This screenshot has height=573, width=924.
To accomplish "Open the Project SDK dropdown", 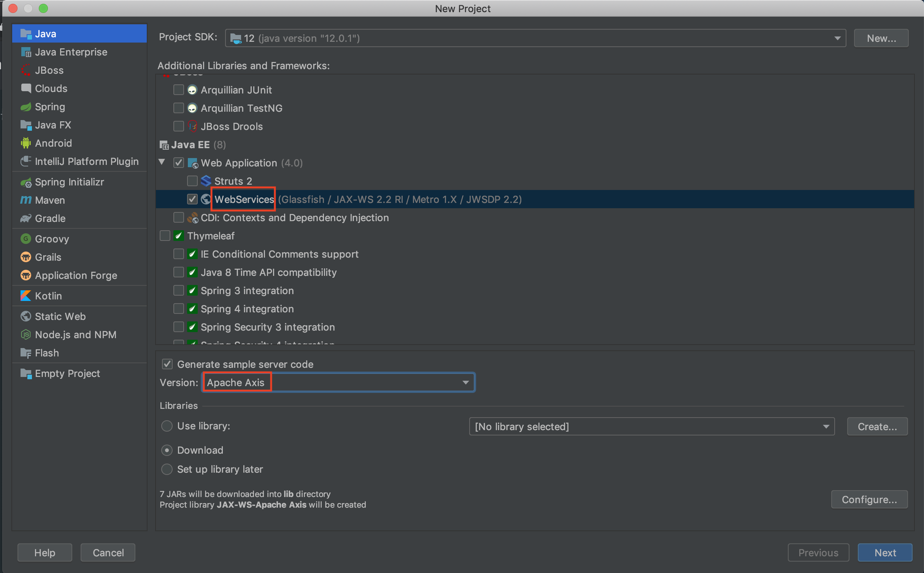I will [535, 38].
